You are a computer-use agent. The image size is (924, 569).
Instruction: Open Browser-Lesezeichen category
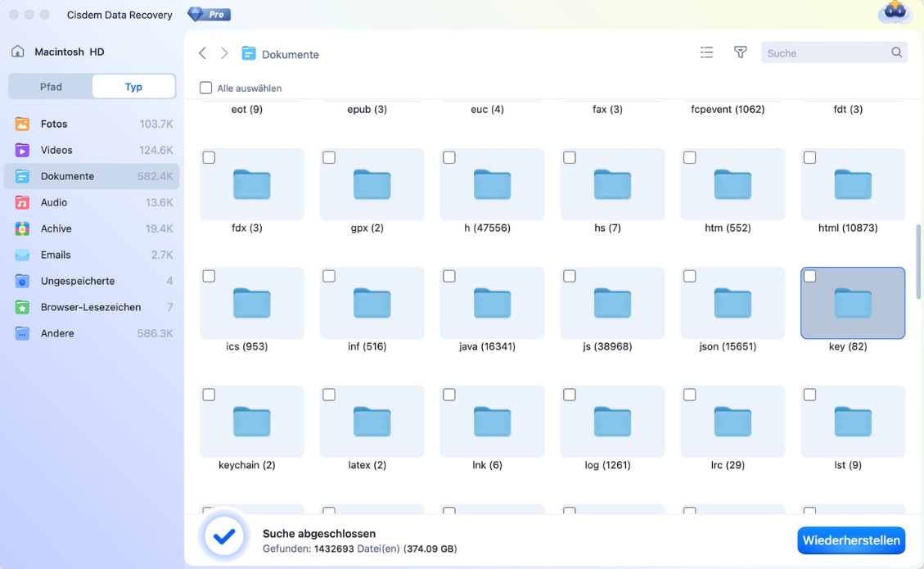tap(92, 307)
